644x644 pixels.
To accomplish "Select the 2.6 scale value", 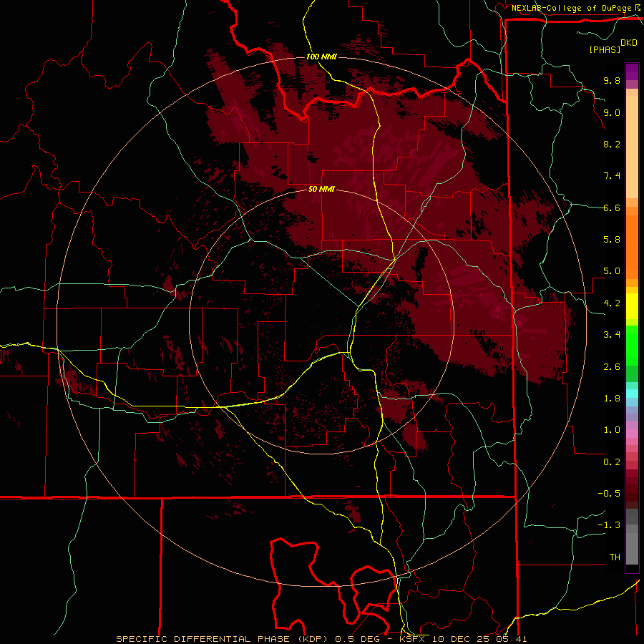I will [x=612, y=367].
